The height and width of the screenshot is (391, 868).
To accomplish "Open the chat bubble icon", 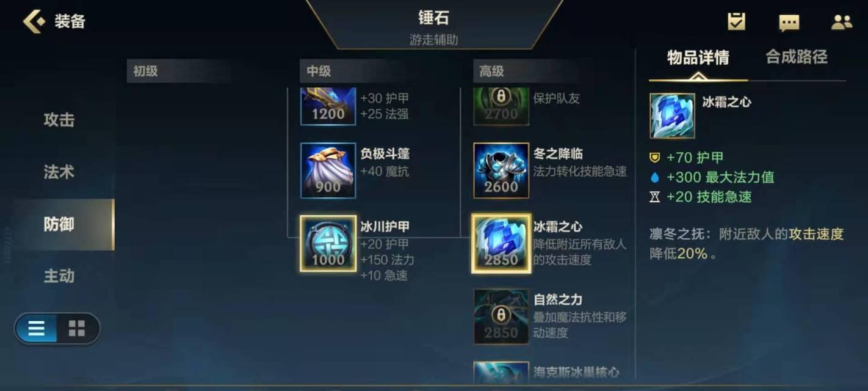I will coord(789,23).
